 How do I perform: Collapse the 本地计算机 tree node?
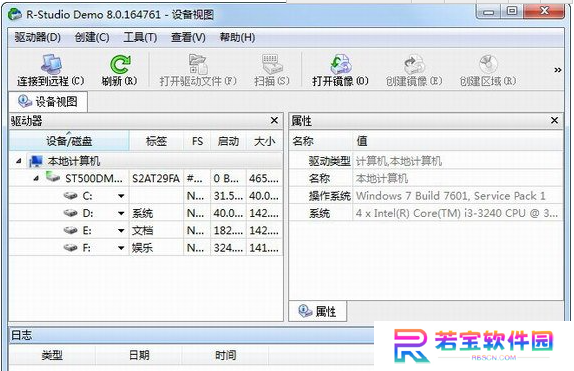(19, 161)
